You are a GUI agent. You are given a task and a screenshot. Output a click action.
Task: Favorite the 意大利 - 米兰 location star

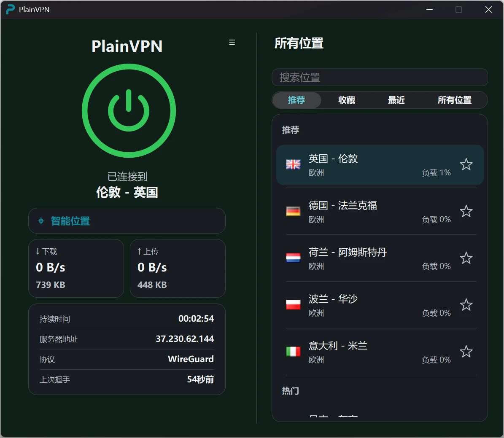466,352
